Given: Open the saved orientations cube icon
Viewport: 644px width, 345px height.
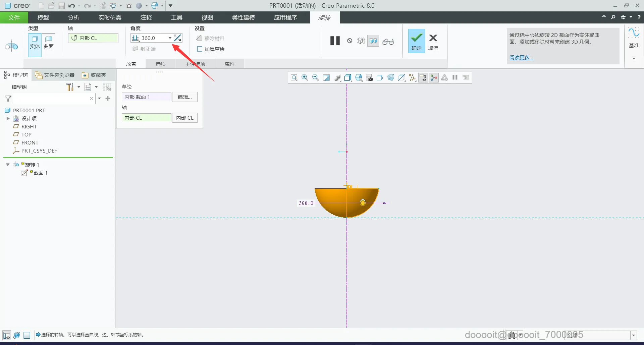Looking at the screenshot, I should [x=348, y=78].
